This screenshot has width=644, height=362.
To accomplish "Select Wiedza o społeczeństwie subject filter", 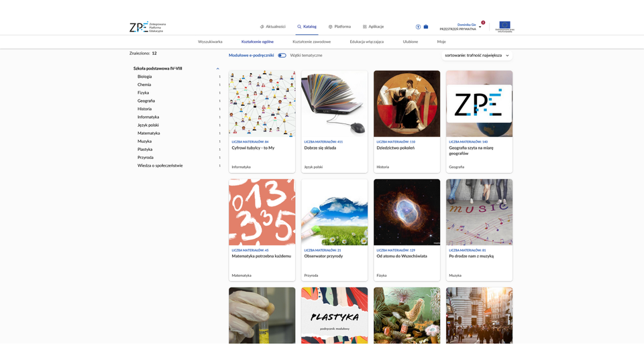I will [x=160, y=166].
